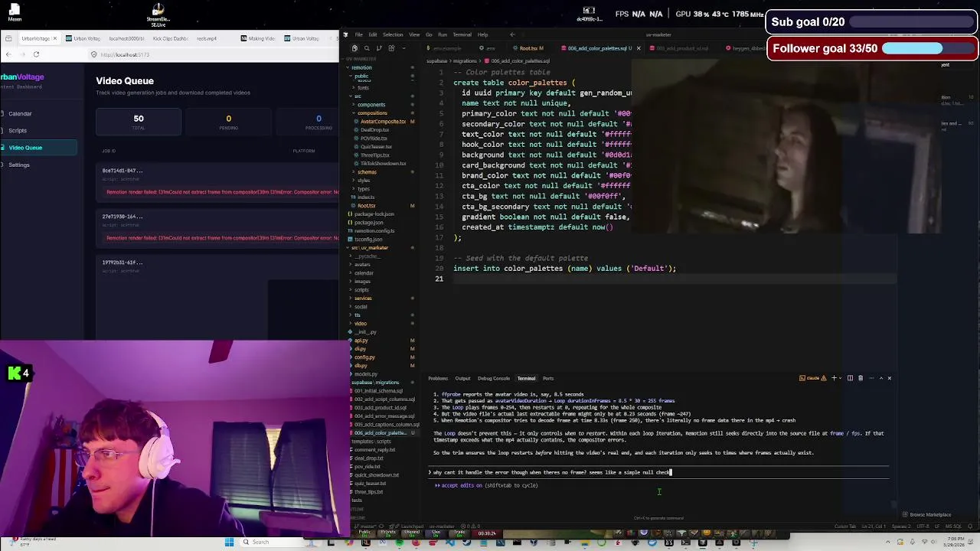This screenshot has height=551, width=980.
Task: Close the 006_add_color_palettes.sql editor tab
Action: 639,48
